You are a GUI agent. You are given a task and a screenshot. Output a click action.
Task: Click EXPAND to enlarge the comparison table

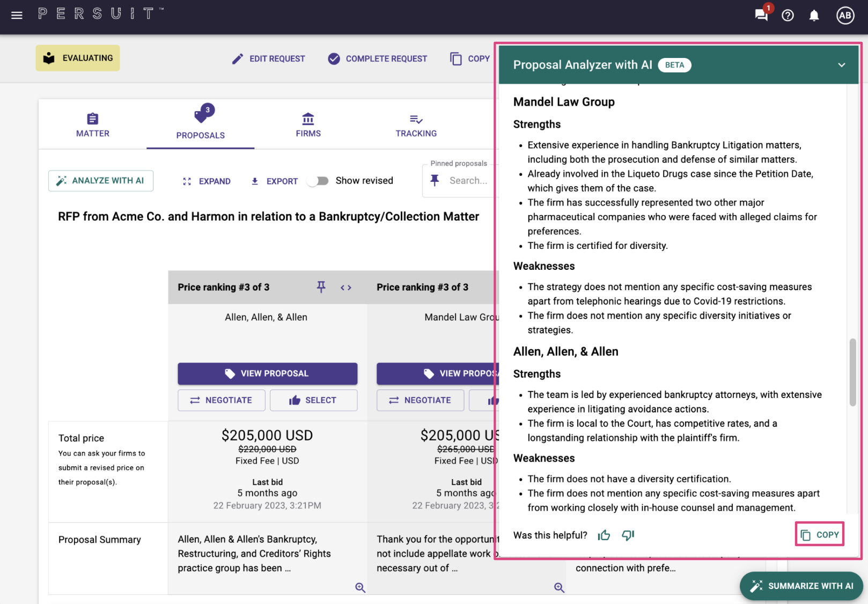pos(207,181)
